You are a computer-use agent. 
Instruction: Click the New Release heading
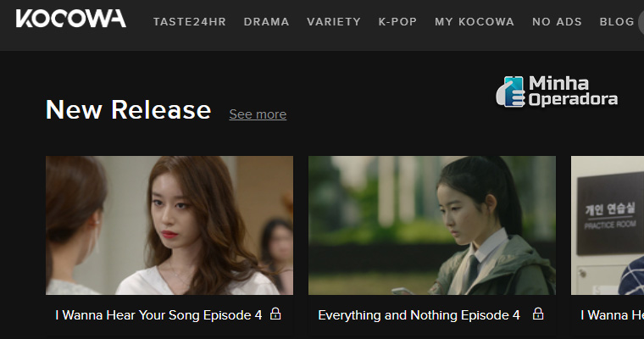(x=129, y=109)
